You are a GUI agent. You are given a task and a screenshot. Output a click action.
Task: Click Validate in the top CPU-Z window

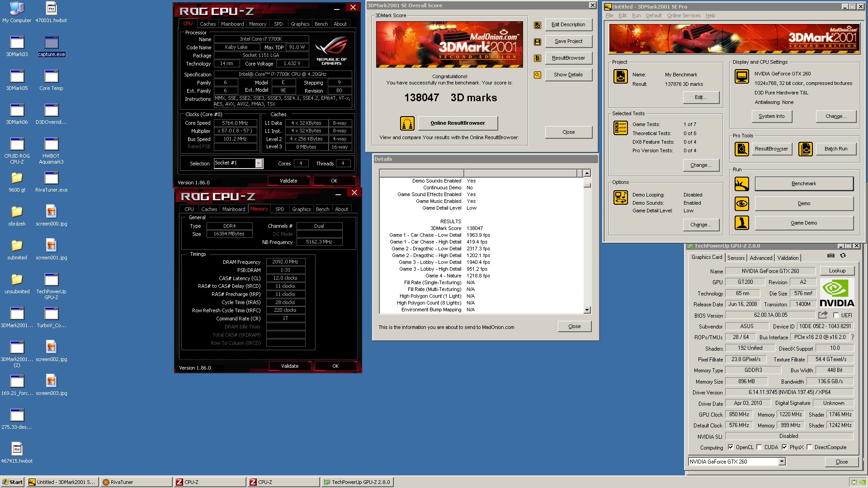coord(288,181)
